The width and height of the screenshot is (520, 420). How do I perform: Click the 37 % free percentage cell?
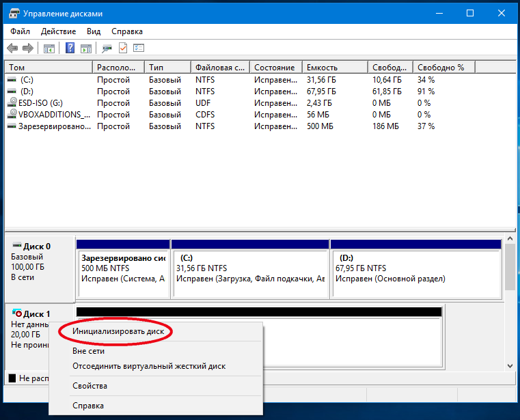click(426, 126)
